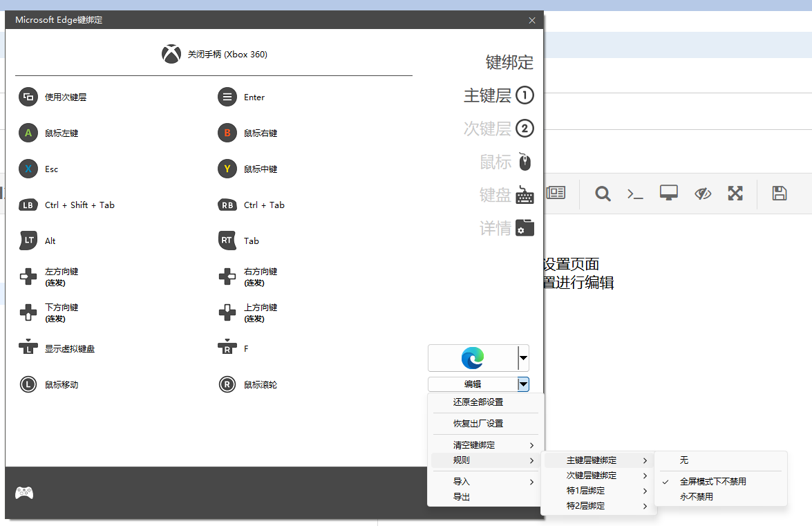Click the 鼠标移动 binding text
This screenshot has width=812, height=526.
point(62,385)
